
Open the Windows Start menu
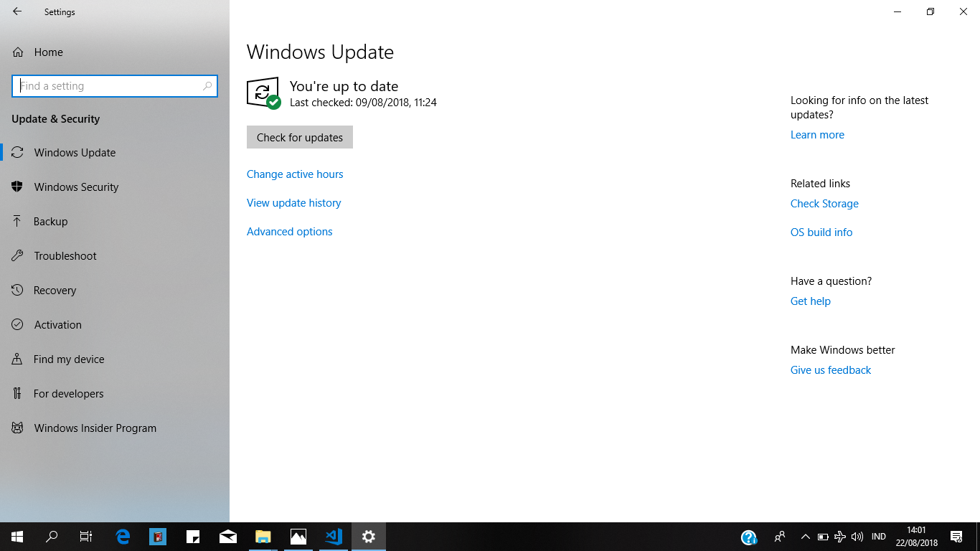click(x=17, y=536)
